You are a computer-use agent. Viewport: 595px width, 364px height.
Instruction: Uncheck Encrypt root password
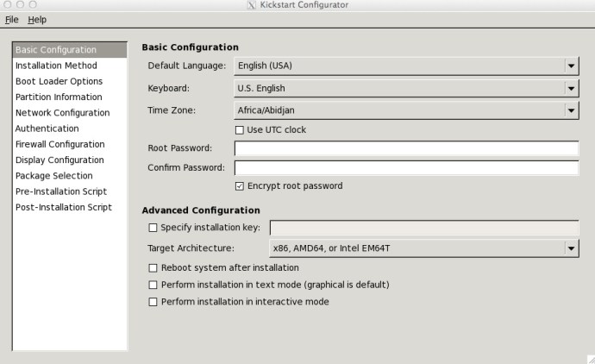(x=240, y=186)
